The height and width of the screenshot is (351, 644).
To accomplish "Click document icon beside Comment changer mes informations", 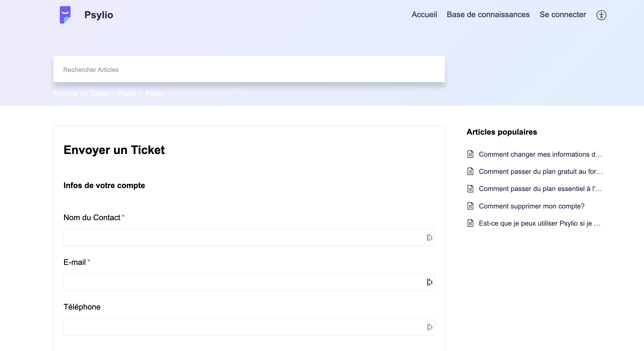I will pos(470,154).
